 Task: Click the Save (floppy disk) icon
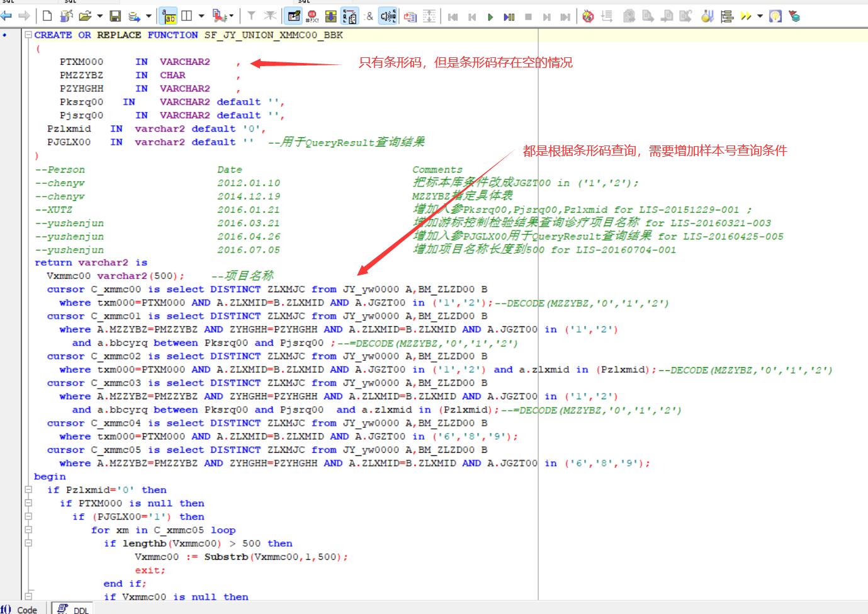click(115, 16)
